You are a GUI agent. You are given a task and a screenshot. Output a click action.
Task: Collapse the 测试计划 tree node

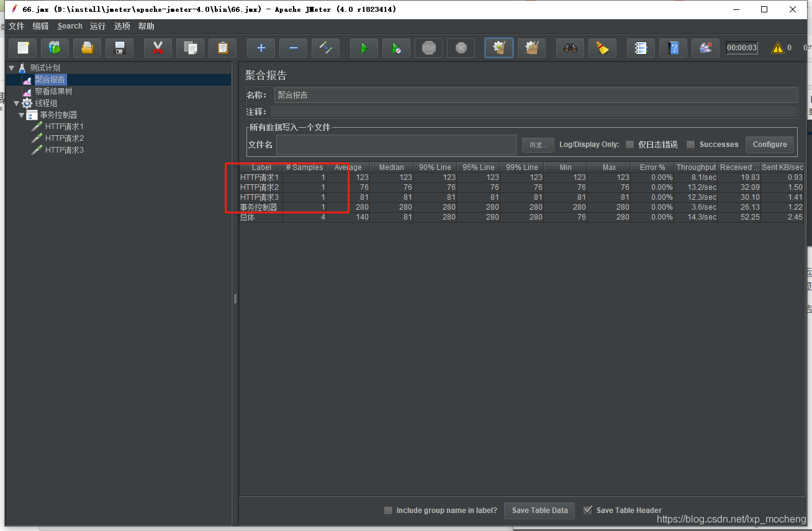point(11,68)
